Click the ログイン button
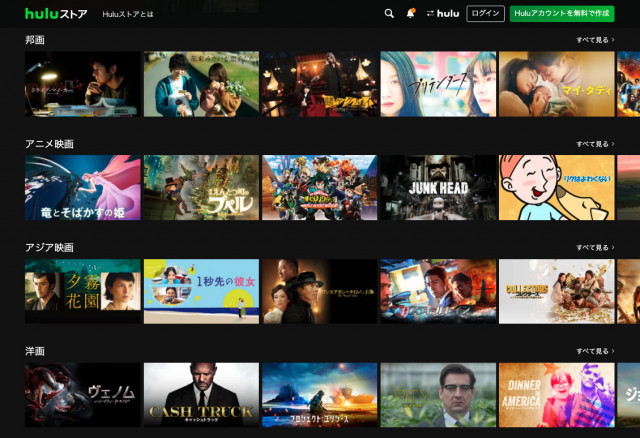 [x=485, y=13]
